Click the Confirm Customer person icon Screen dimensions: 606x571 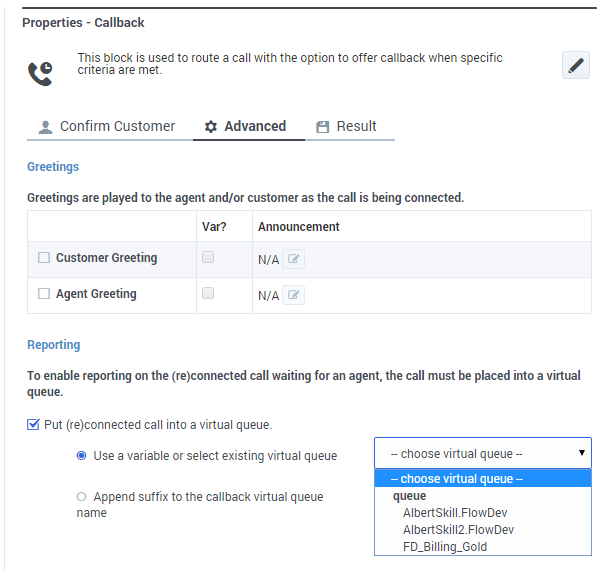click(45, 127)
